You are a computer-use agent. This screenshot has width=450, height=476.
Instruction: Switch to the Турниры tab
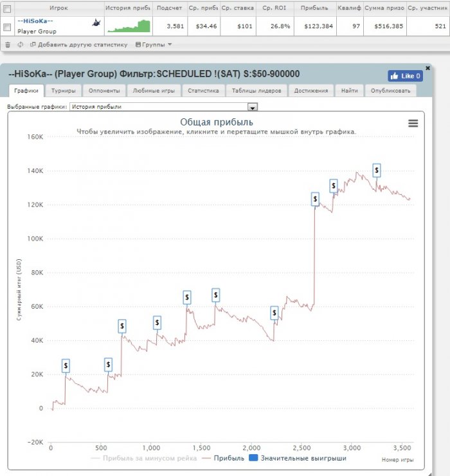(x=64, y=91)
